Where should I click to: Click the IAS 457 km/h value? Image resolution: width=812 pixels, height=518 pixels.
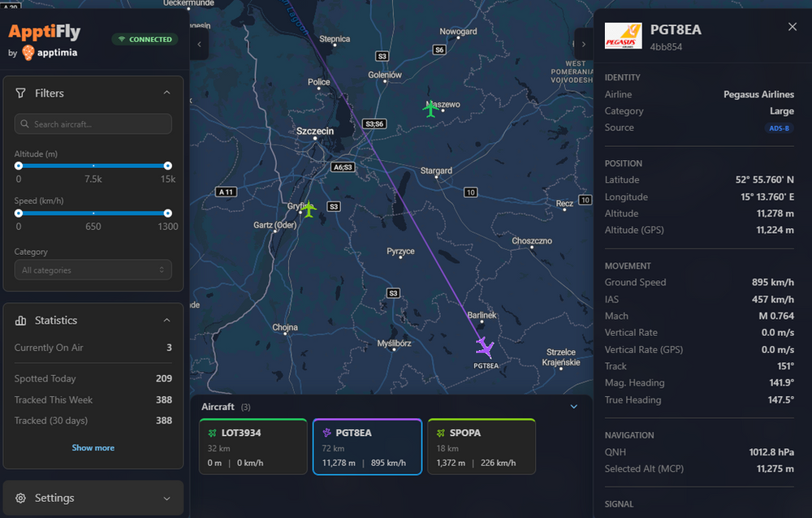[773, 300]
